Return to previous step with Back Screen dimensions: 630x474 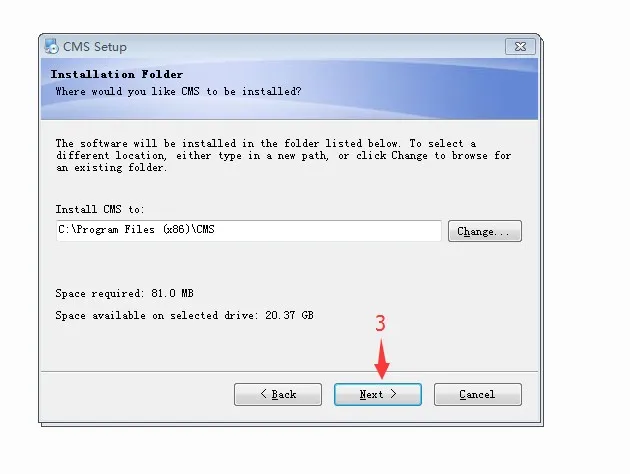(278, 394)
